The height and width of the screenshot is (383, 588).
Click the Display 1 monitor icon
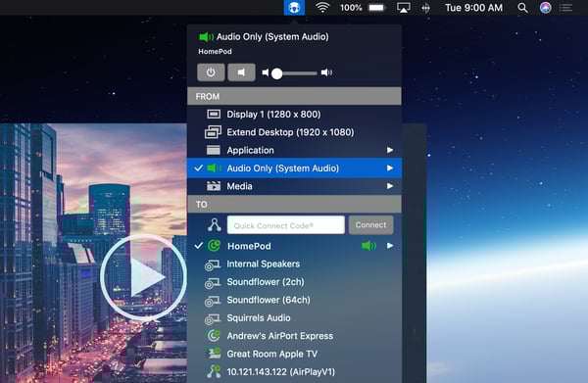point(214,114)
